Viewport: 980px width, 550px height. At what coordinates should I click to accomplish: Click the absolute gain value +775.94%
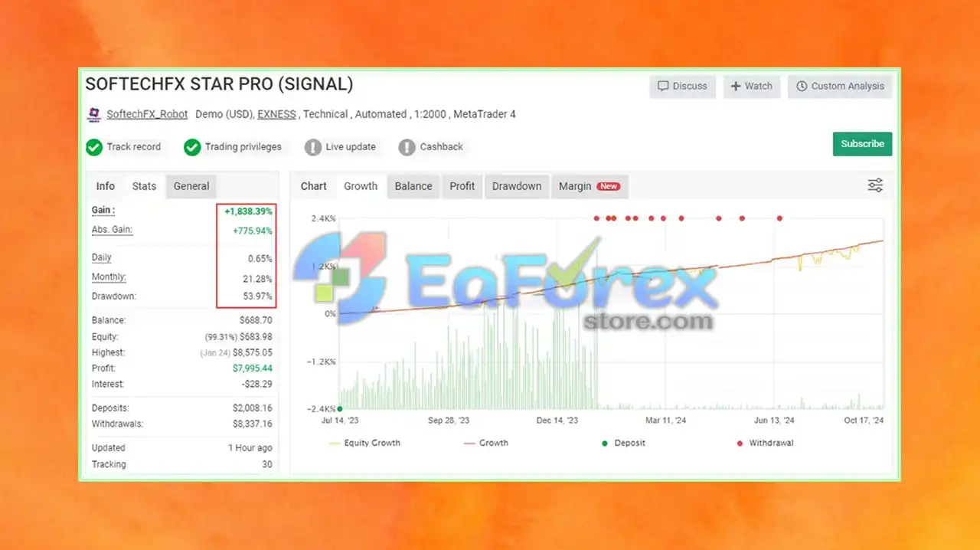pyautogui.click(x=252, y=231)
